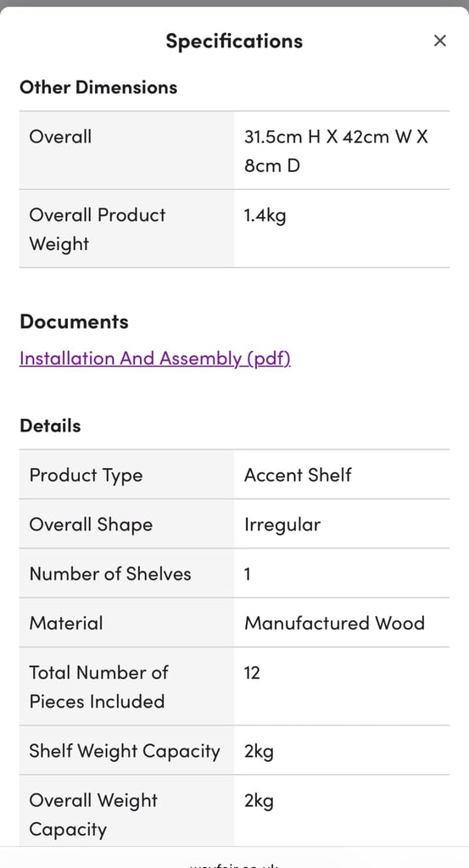Click the Documents section heading

click(74, 321)
